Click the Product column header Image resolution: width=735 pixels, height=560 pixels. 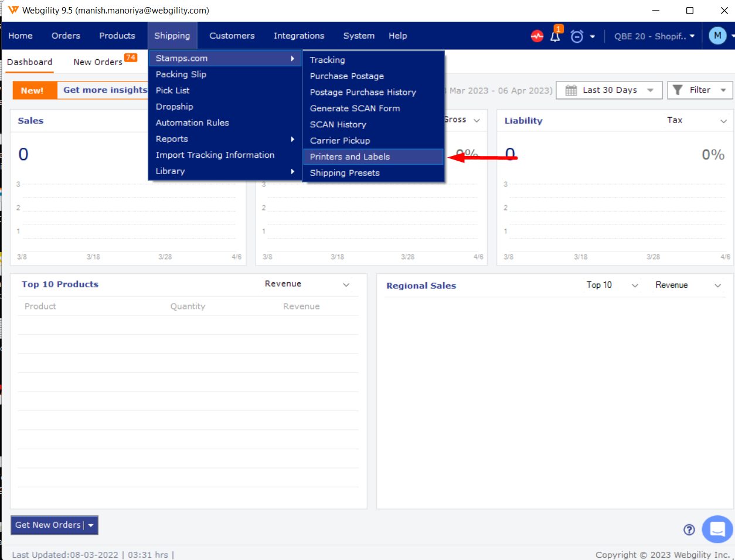coord(40,306)
